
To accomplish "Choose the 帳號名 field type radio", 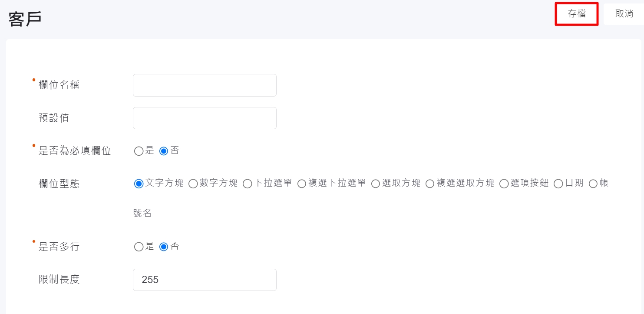I will [x=593, y=184].
